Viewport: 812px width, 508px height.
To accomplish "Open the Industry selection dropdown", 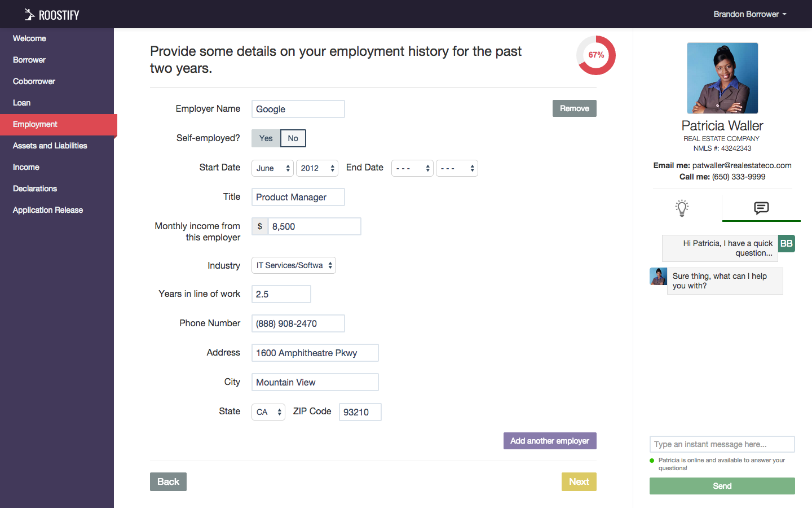I will pyautogui.click(x=293, y=265).
